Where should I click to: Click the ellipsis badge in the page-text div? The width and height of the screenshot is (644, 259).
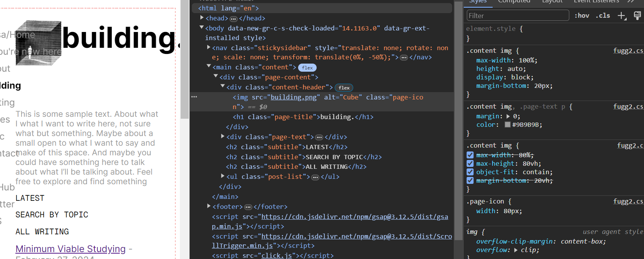click(x=319, y=137)
